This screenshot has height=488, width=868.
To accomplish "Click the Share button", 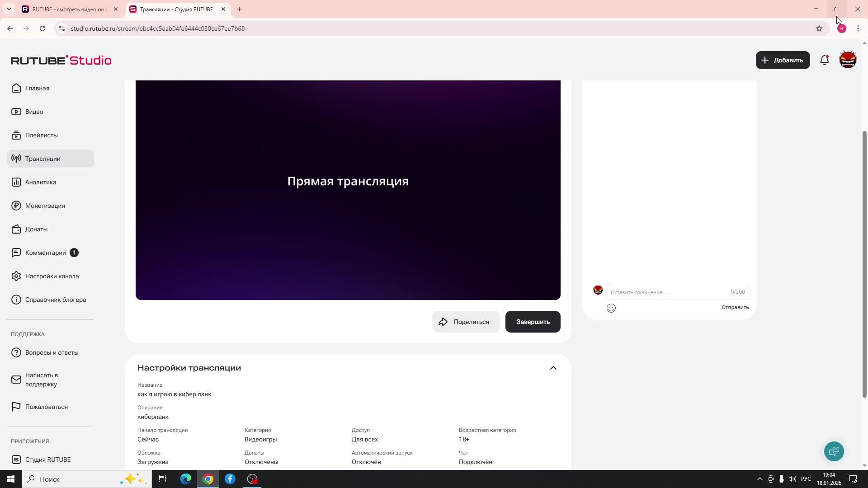I will [x=466, y=322].
